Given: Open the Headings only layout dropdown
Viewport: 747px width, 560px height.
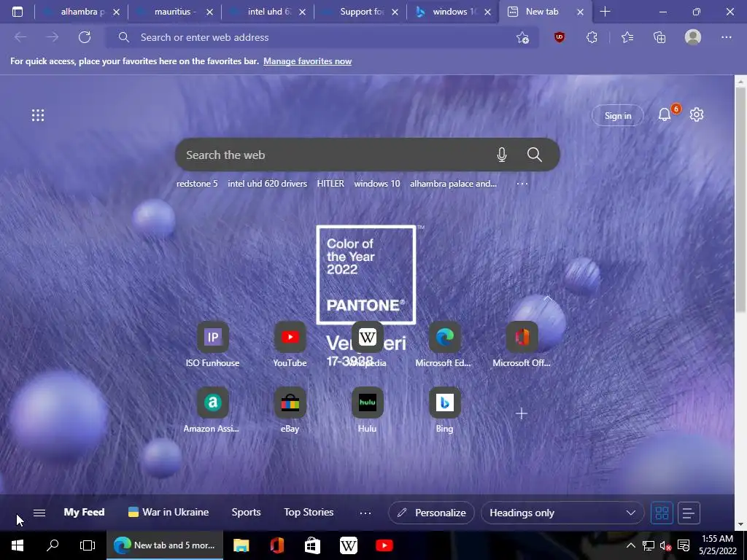Looking at the screenshot, I should tap(562, 513).
